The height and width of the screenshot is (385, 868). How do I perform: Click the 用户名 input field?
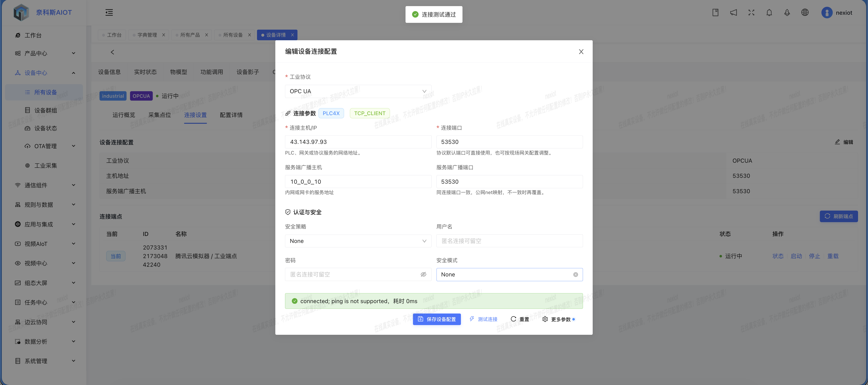(x=509, y=241)
